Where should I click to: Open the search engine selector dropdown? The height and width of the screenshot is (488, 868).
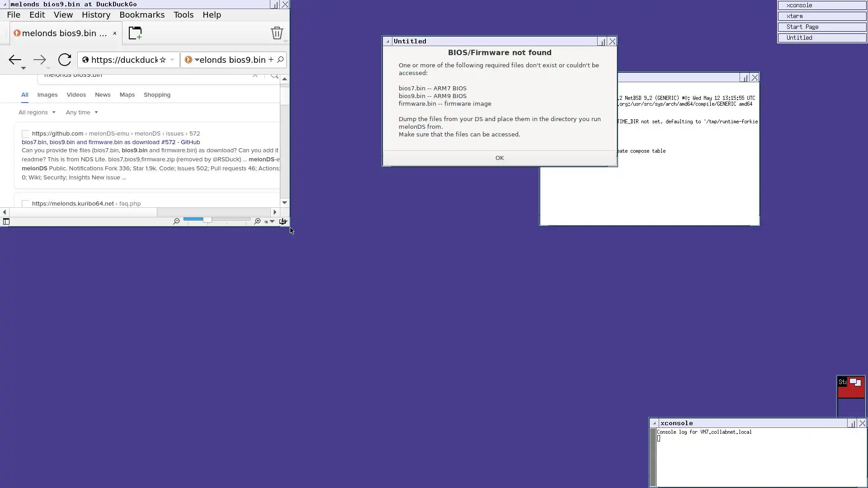(192, 60)
